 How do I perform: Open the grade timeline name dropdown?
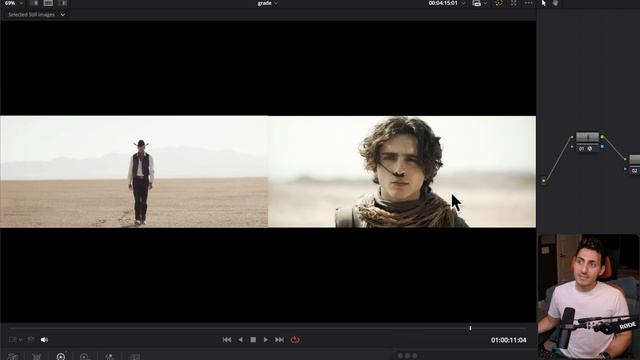[x=268, y=3]
